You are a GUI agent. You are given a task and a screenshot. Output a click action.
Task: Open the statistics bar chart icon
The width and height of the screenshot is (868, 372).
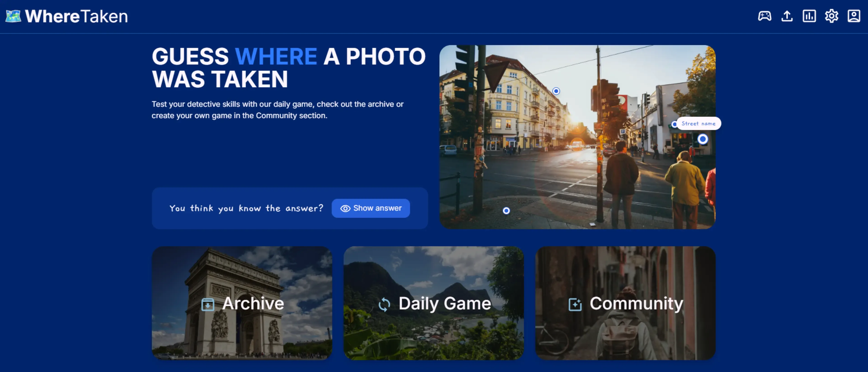click(809, 16)
